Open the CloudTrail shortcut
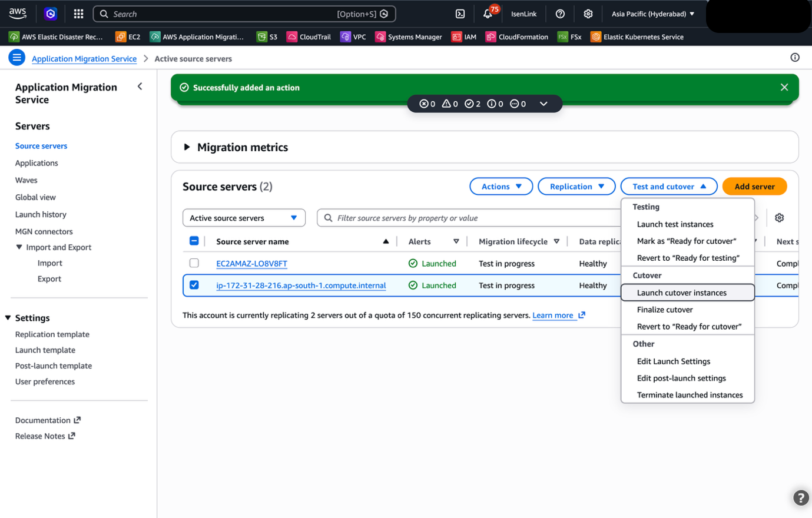812x518 pixels. pyautogui.click(x=309, y=36)
